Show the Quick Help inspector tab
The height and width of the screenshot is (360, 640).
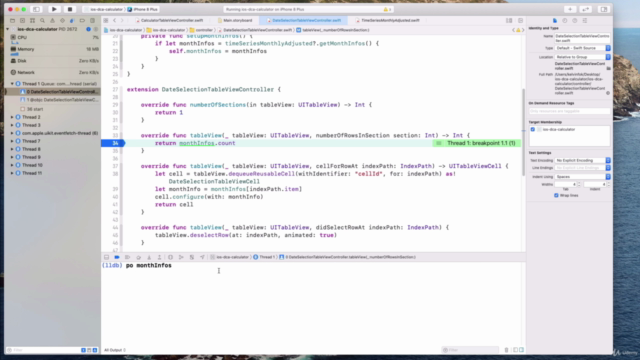coord(575,20)
